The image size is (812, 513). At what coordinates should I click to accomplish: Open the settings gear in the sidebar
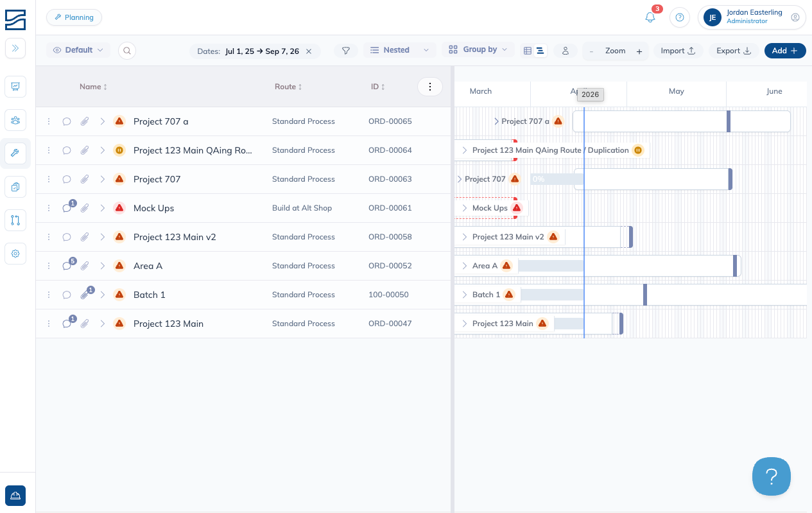point(15,254)
